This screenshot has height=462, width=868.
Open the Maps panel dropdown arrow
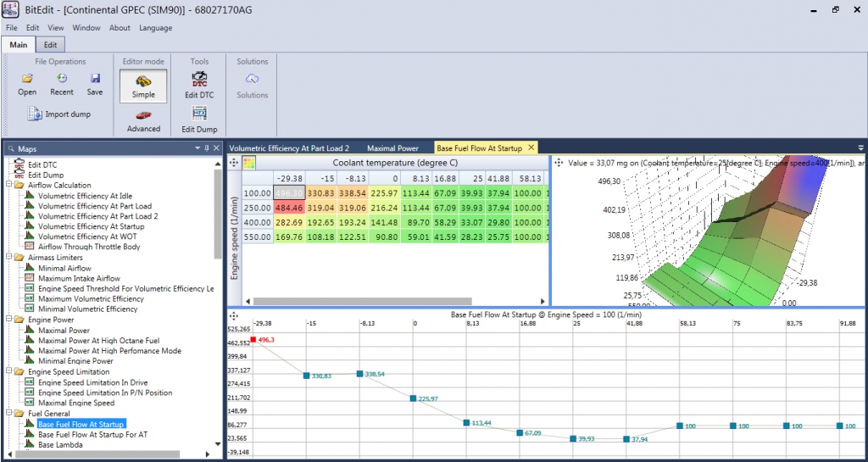click(x=198, y=148)
